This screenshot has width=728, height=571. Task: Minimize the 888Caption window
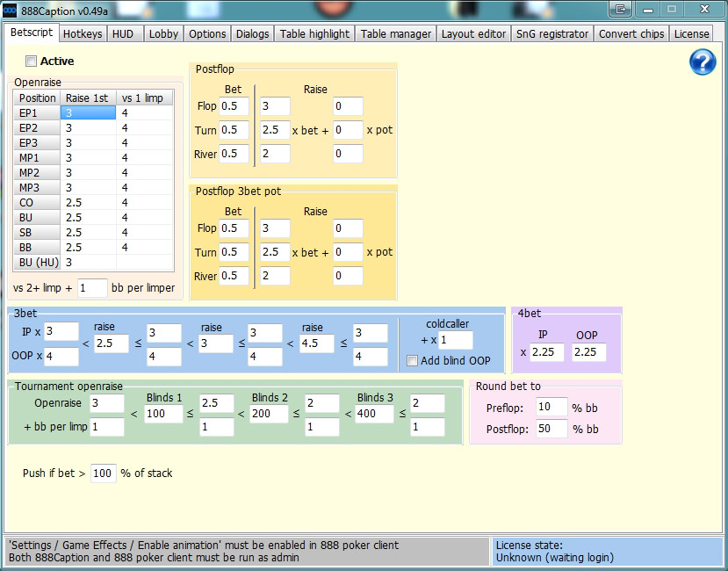tap(647, 9)
